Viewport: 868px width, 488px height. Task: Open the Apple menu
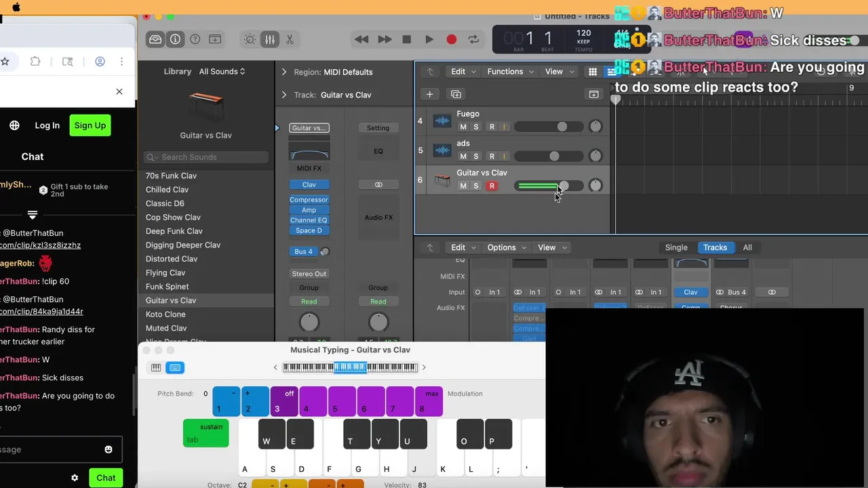coord(16,7)
